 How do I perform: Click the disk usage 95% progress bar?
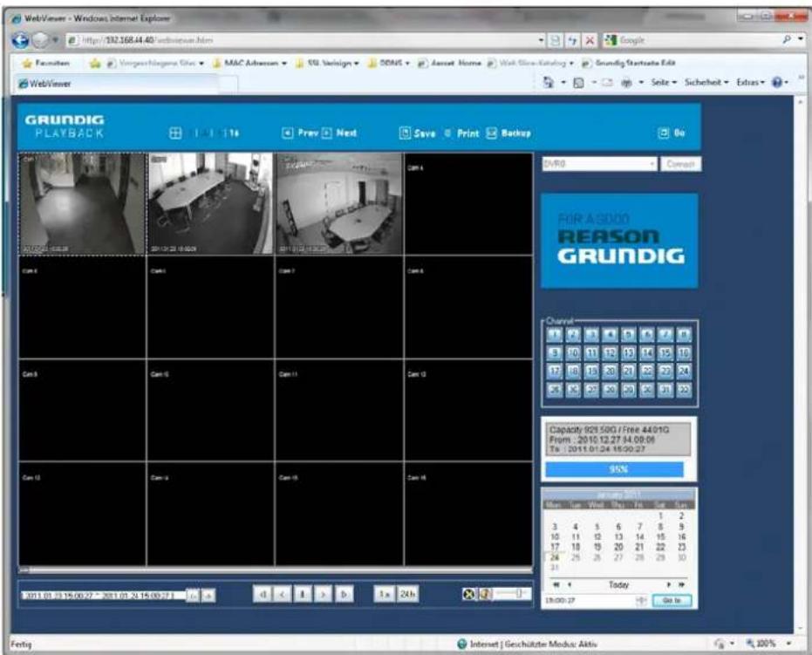click(614, 469)
